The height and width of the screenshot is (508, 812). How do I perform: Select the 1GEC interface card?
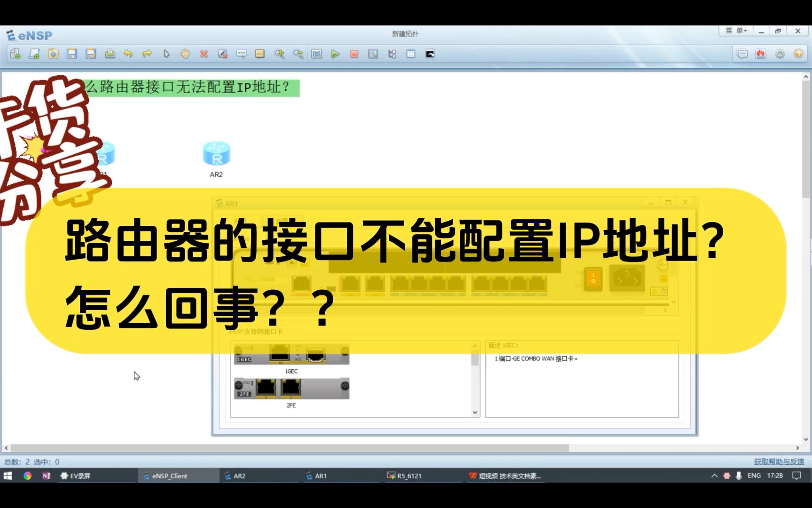tap(291, 355)
